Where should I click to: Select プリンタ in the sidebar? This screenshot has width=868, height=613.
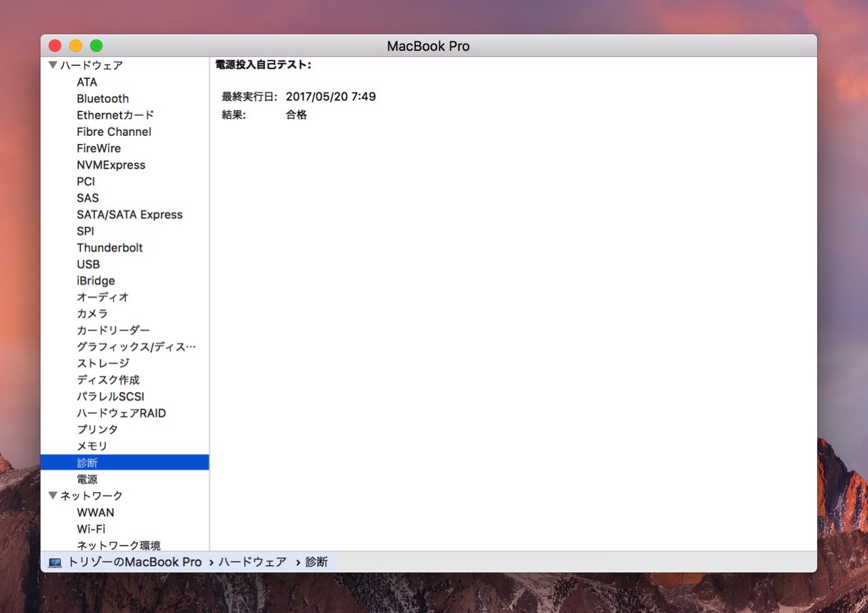click(97, 430)
